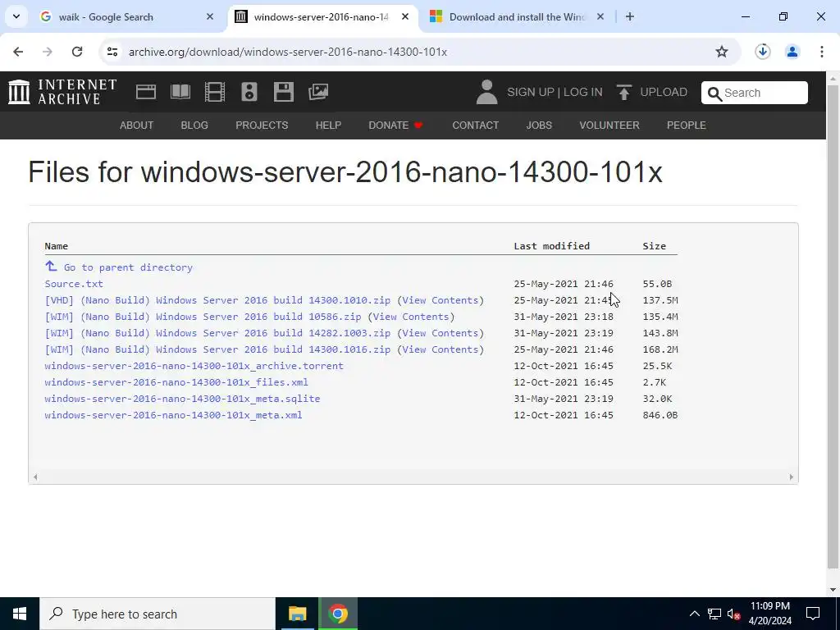Viewport: 840px width, 630px height.
Task: View Contents of build 10586.zip
Action: point(411,317)
